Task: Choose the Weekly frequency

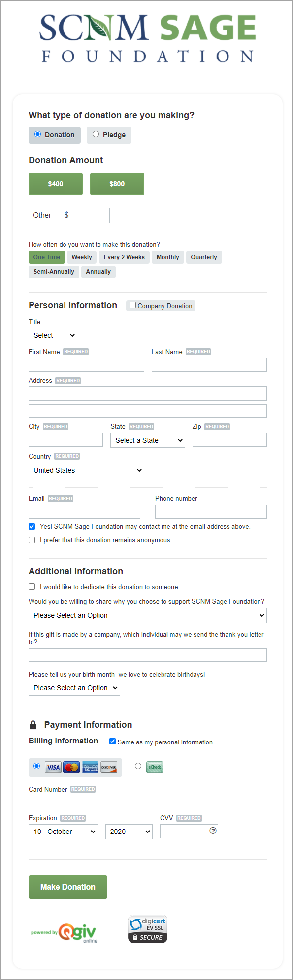Action: point(82,257)
